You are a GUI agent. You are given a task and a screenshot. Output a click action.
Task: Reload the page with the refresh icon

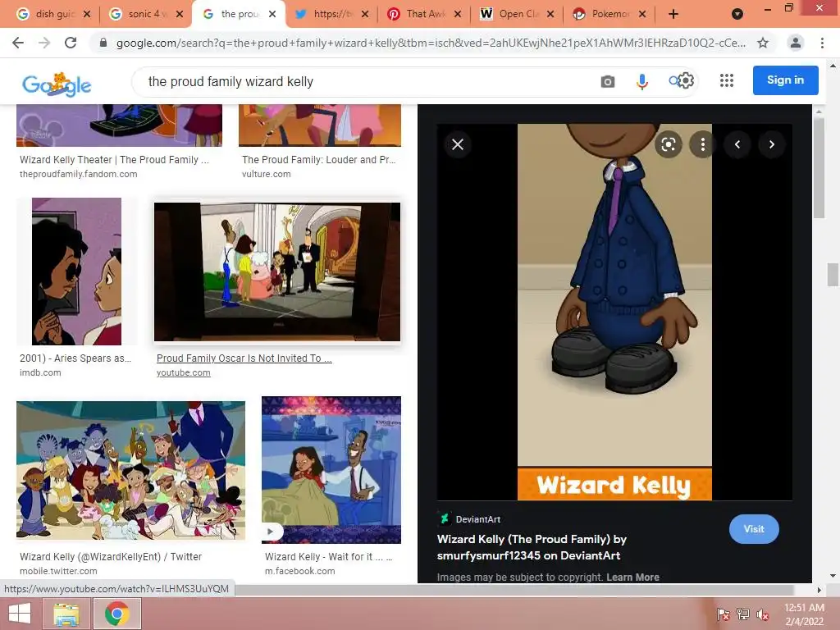(x=71, y=43)
